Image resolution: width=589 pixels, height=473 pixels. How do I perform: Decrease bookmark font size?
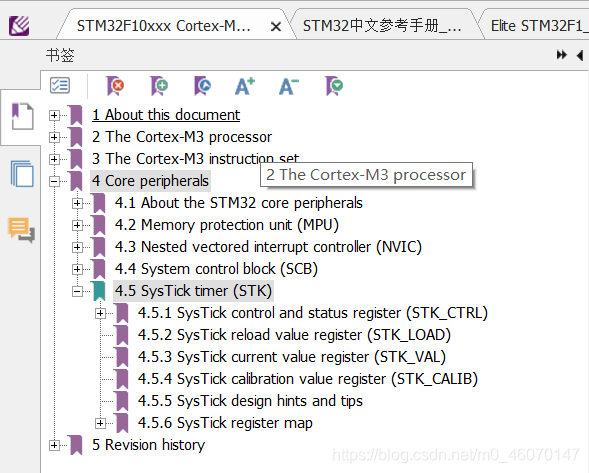(289, 86)
